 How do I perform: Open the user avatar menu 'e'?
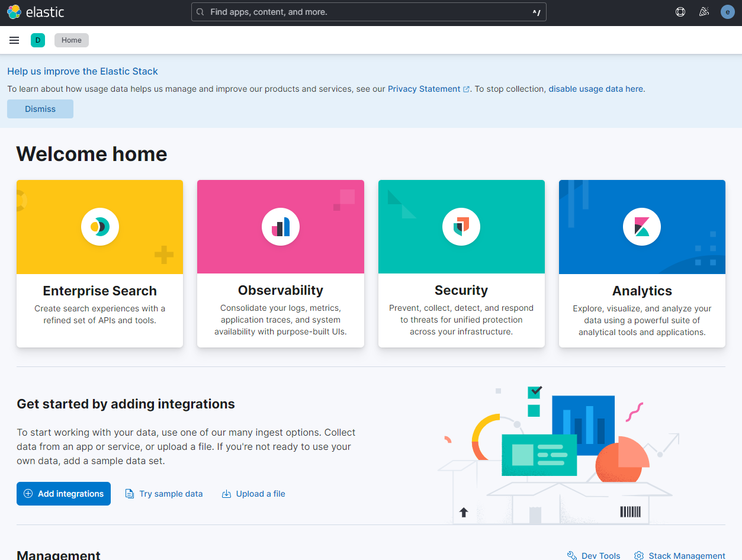(728, 12)
